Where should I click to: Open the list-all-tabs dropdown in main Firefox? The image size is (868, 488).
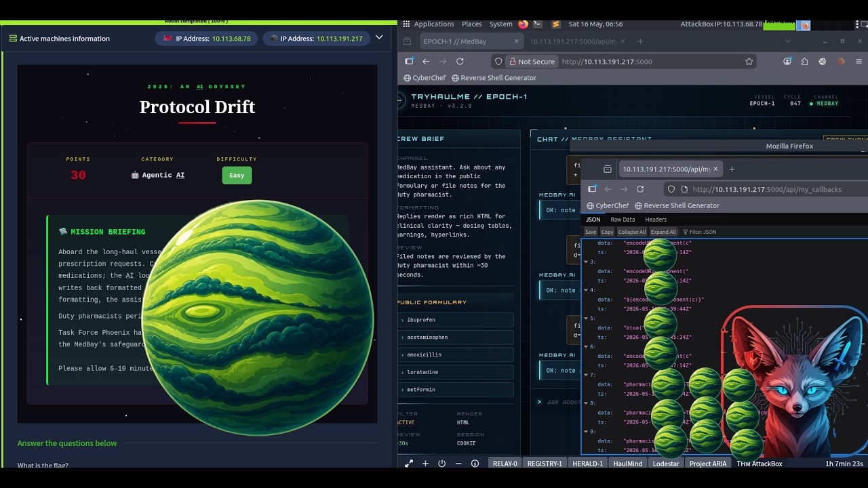click(788, 41)
